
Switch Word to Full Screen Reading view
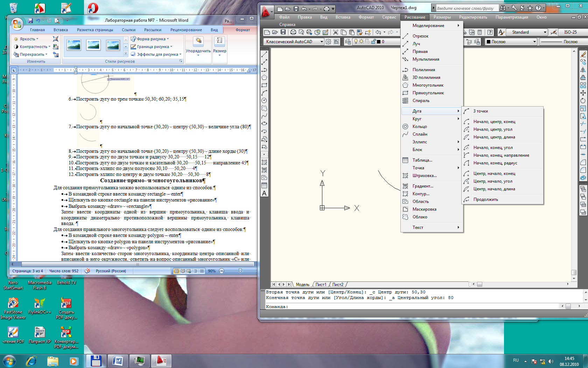(183, 271)
